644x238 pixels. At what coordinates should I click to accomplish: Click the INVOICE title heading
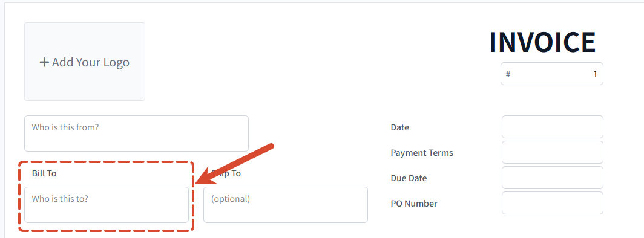(542, 42)
